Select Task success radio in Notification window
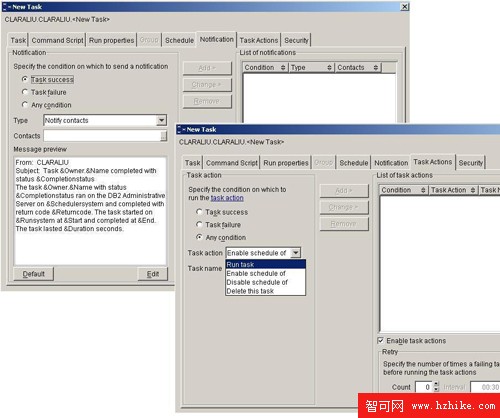Image resolution: width=500 pixels, height=418 pixels. pyautogui.click(x=25, y=79)
